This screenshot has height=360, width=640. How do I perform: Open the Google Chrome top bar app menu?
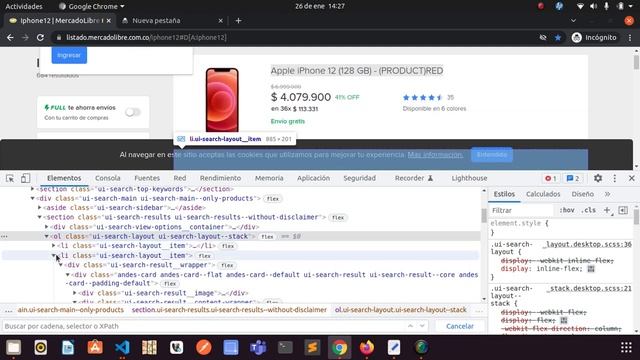pos(92,7)
